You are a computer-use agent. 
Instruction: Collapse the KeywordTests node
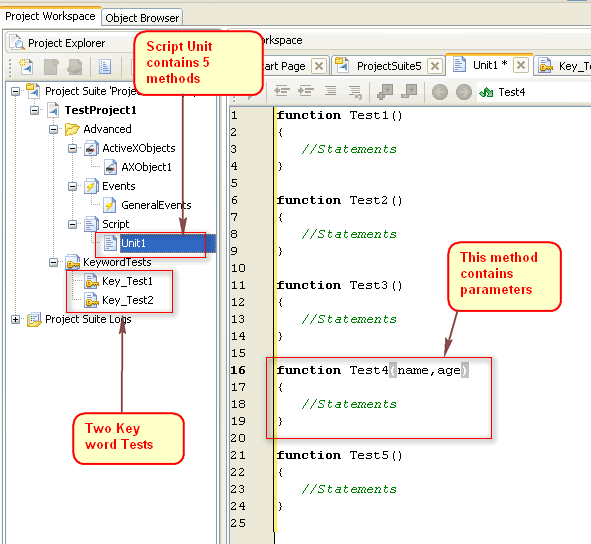point(54,262)
